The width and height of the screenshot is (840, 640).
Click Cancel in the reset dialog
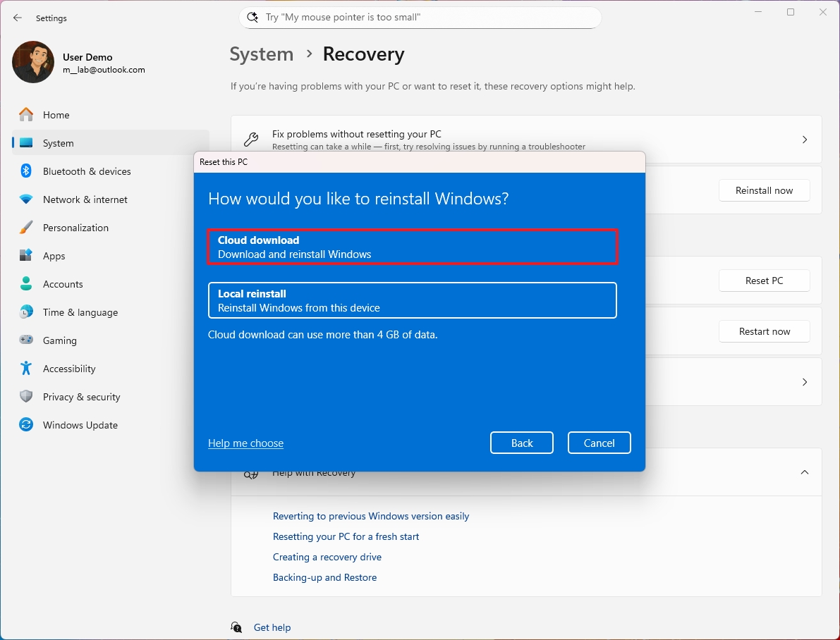599,443
